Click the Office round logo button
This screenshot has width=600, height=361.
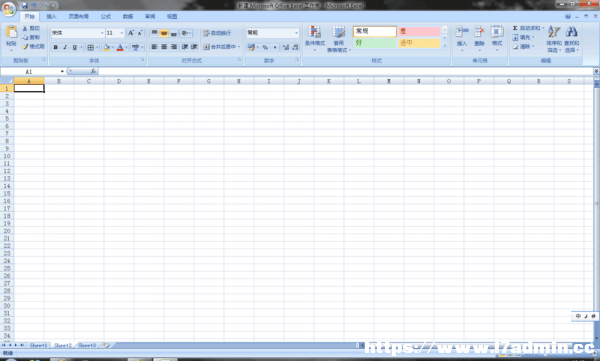(x=8, y=8)
